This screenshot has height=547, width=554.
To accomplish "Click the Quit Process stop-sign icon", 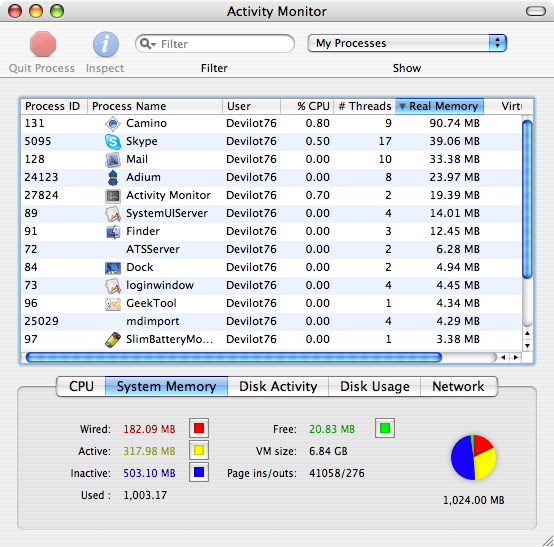I will [43, 44].
